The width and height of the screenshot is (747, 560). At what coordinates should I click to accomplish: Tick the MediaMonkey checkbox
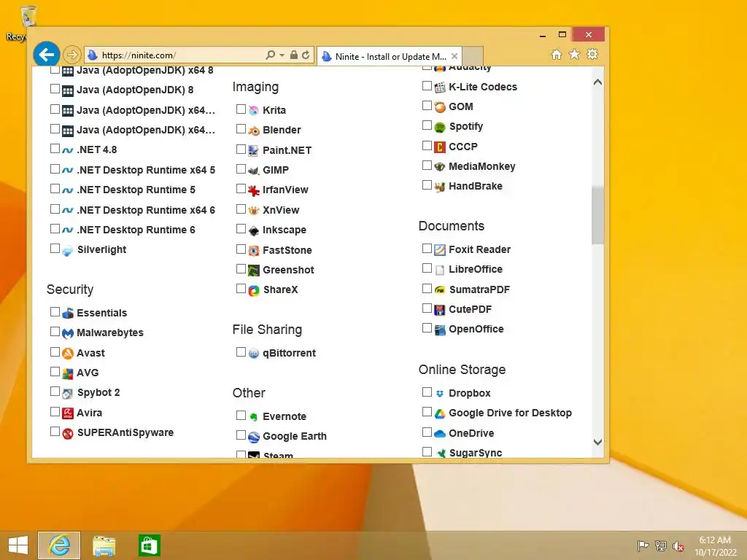pos(427,166)
